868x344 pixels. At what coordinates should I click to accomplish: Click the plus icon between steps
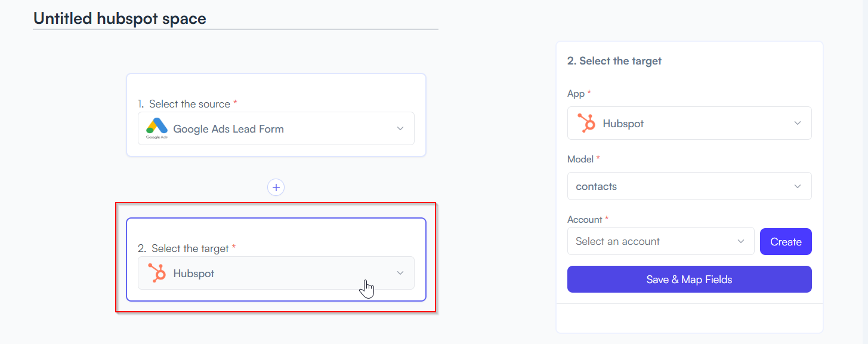coord(276,187)
